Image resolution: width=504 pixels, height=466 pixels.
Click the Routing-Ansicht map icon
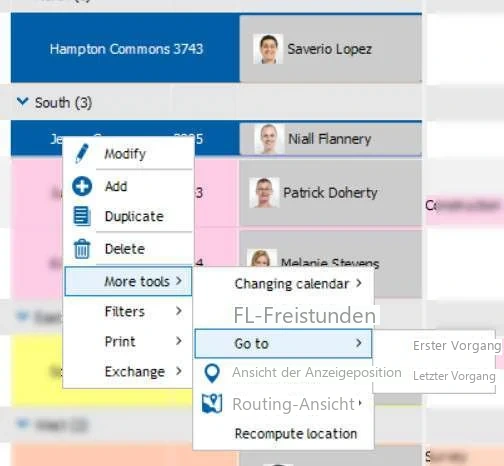coord(212,403)
